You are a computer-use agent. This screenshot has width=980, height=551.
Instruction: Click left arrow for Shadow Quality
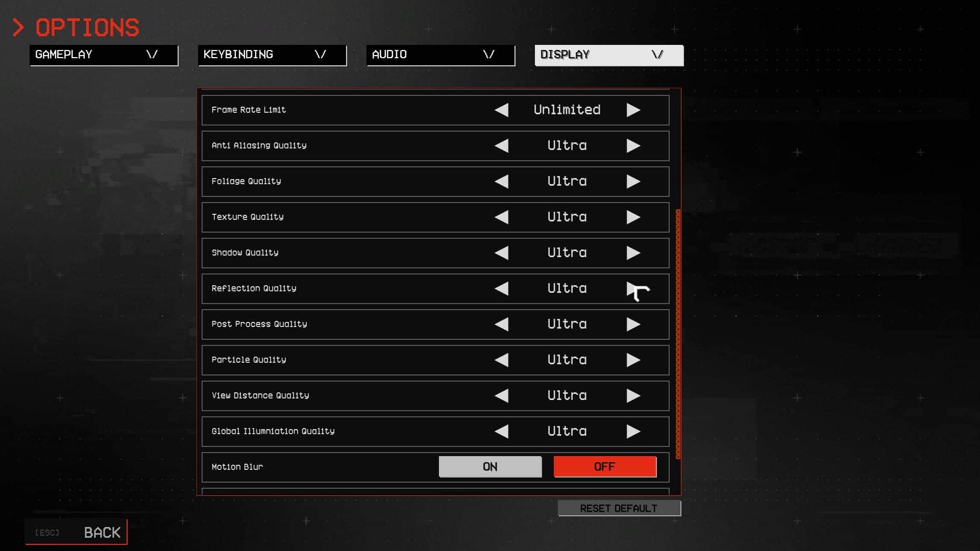[501, 253]
